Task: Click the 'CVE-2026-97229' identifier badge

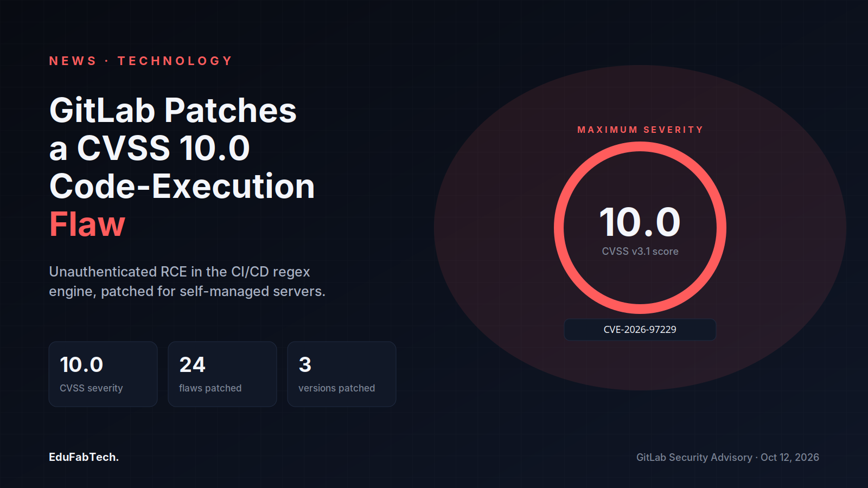Action: pyautogui.click(x=640, y=330)
